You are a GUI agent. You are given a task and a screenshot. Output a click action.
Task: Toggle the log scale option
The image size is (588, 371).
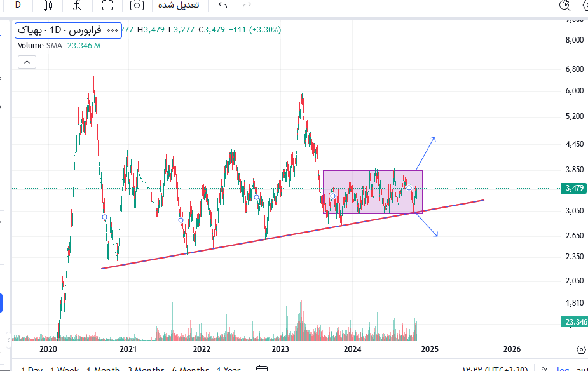click(563, 368)
